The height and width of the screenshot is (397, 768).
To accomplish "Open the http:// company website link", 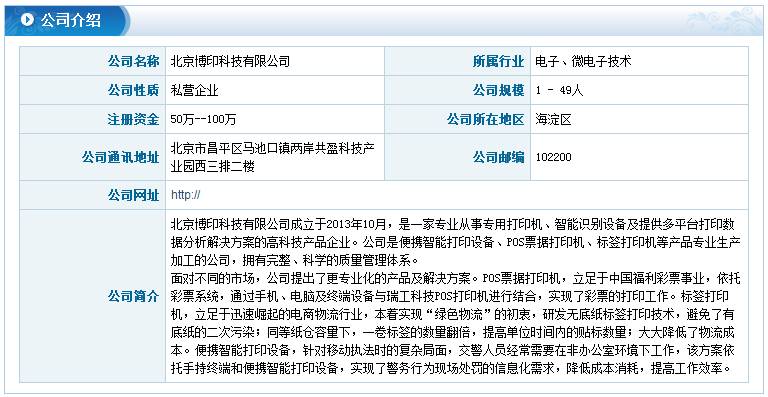I will (x=186, y=195).
